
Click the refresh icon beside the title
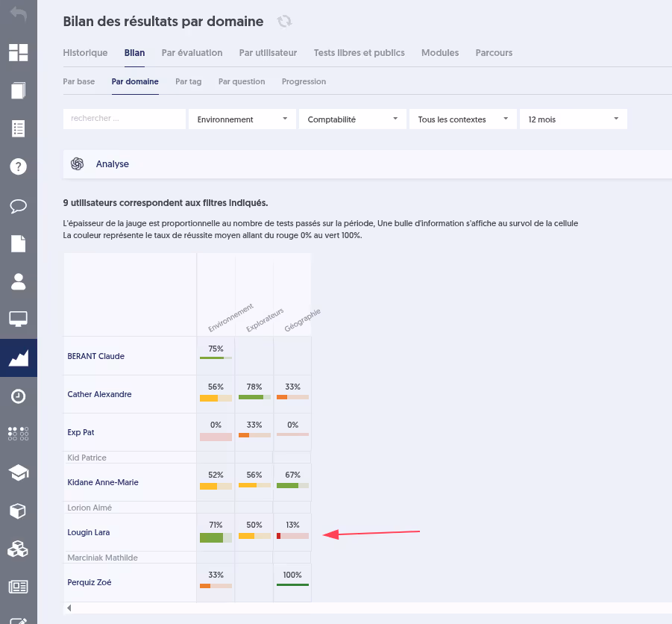click(x=284, y=21)
